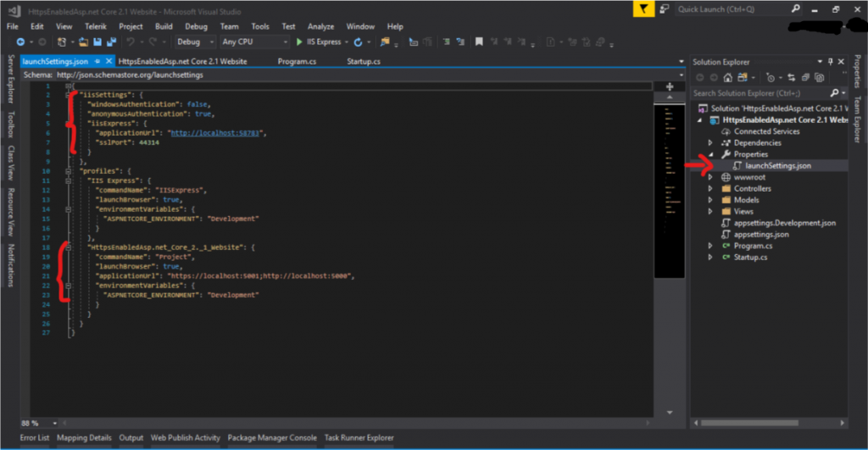Save the current file with Save icon

pos(97,42)
